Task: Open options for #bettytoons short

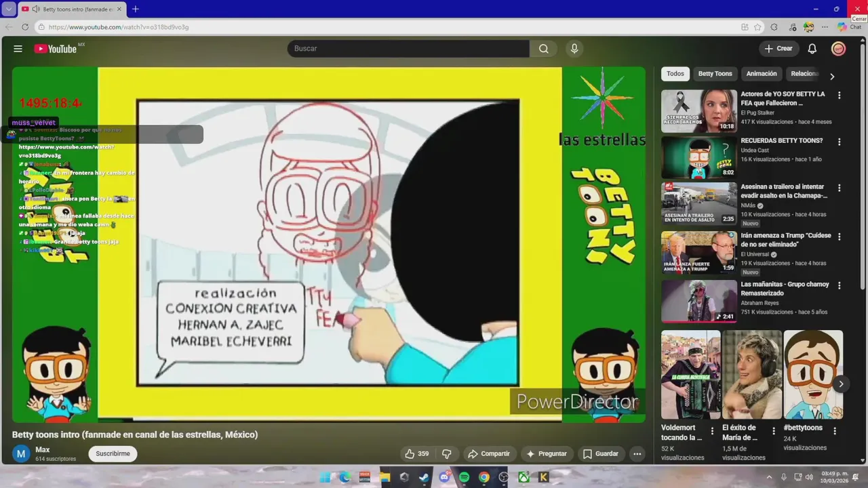Action: (835, 431)
